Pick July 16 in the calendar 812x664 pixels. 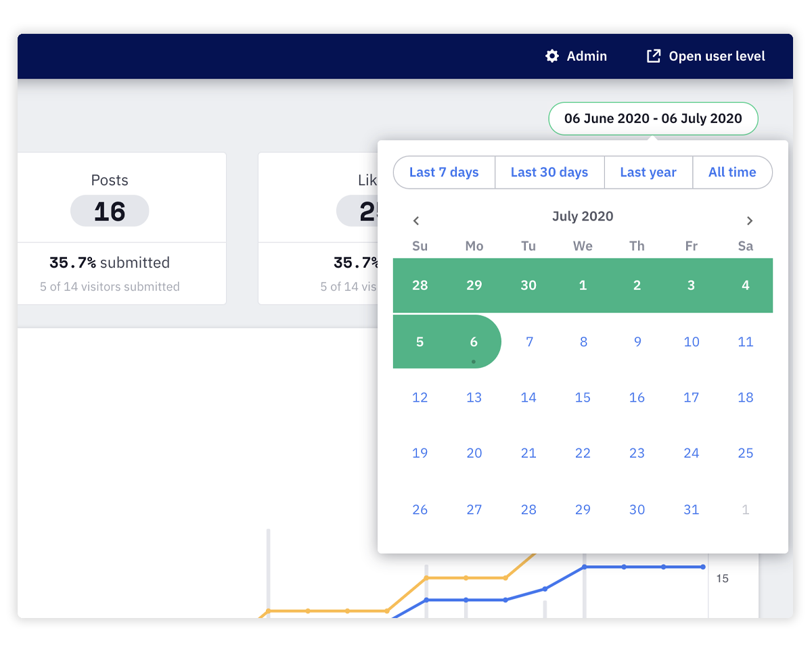tap(637, 398)
